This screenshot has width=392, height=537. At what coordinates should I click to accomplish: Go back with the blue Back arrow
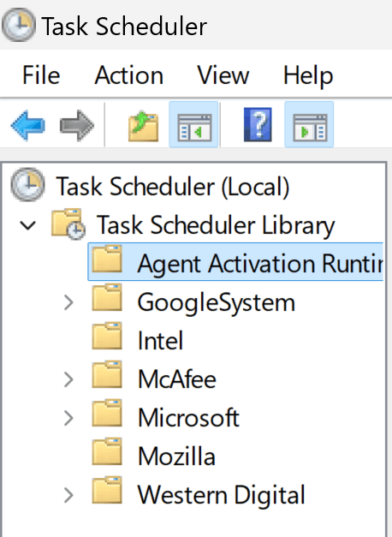point(28,125)
